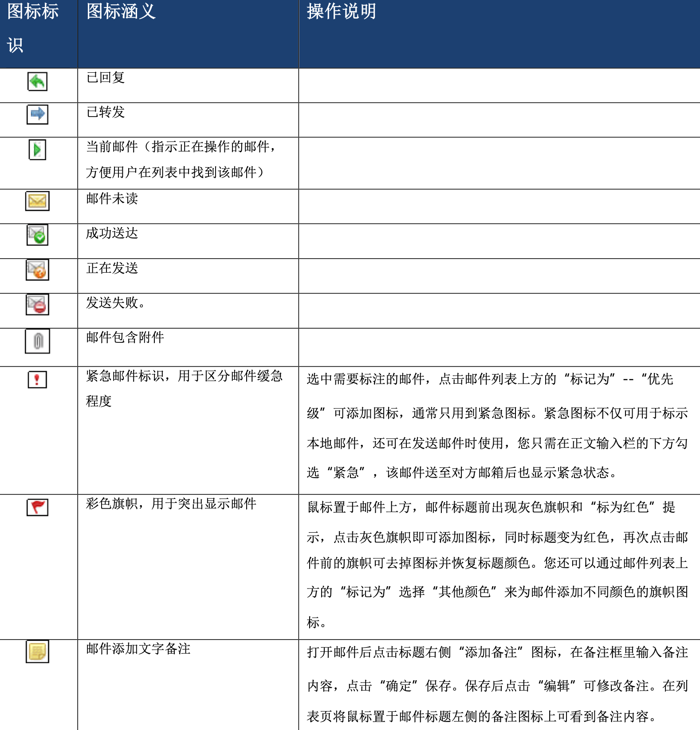The image size is (700, 730).
Task: Click the 彩色旗帜 description text
Action: coord(171,504)
